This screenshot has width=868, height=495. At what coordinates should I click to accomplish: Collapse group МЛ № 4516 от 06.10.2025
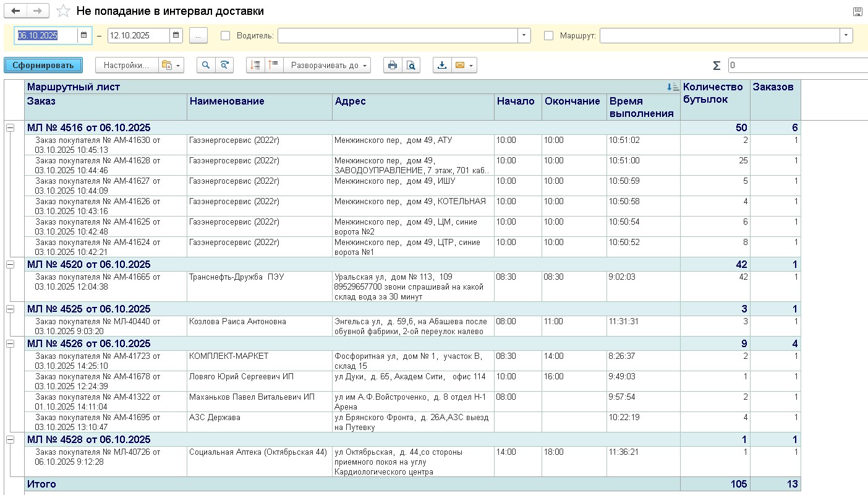(x=10, y=127)
